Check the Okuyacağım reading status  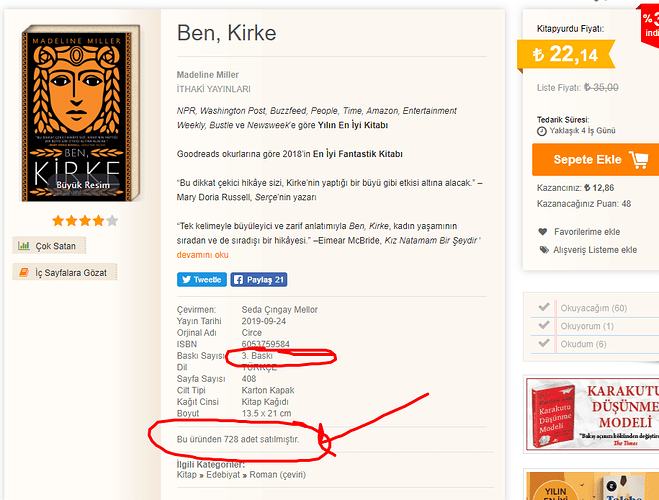[x=544, y=308]
